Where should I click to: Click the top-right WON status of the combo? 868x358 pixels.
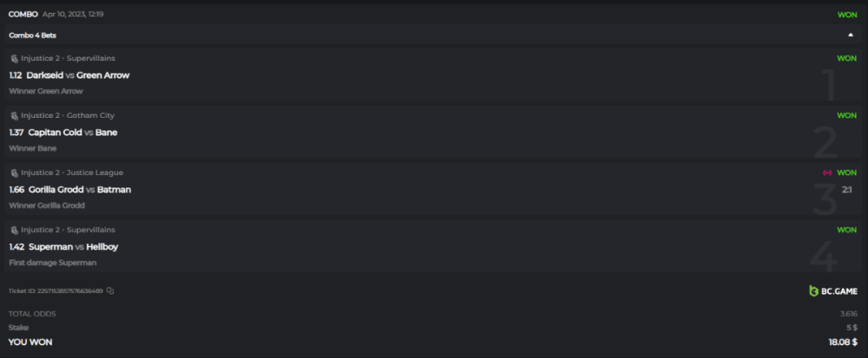pyautogui.click(x=846, y=14)
